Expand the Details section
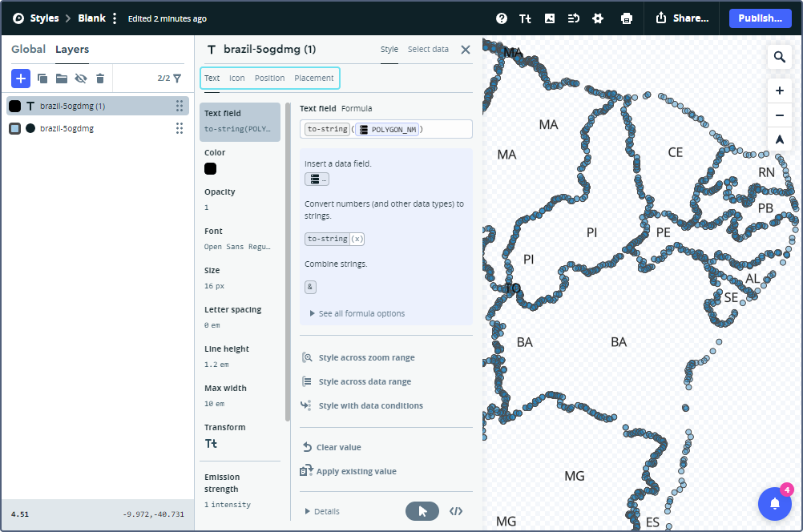The image size is (803, 532). 321,511
